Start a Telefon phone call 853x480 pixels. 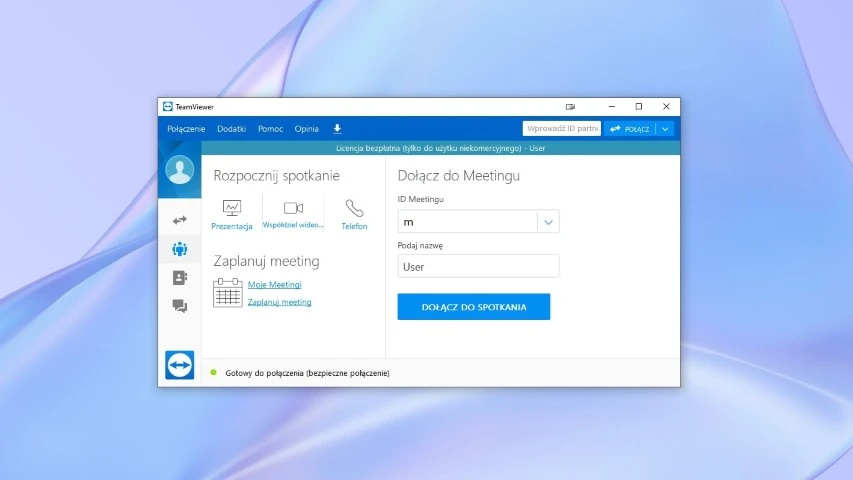(x=354, y=214)
